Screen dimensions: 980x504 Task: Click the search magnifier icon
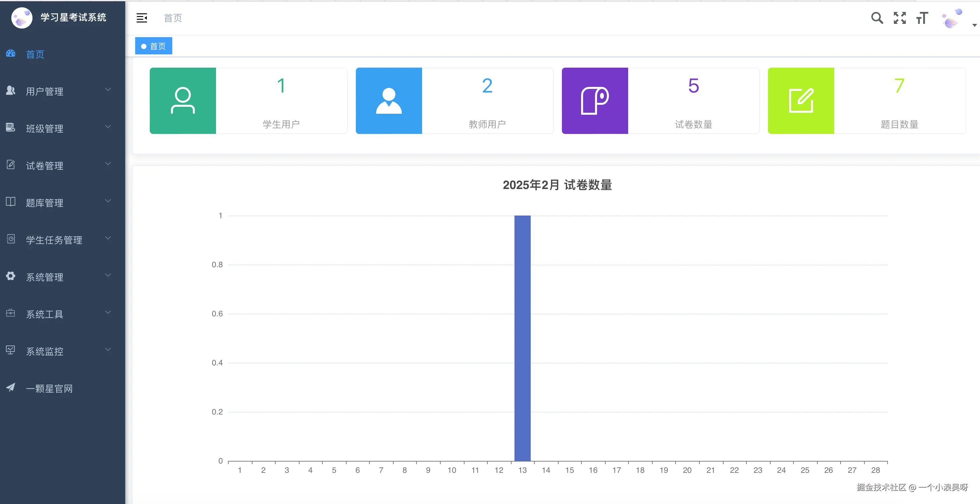point(877,18)
